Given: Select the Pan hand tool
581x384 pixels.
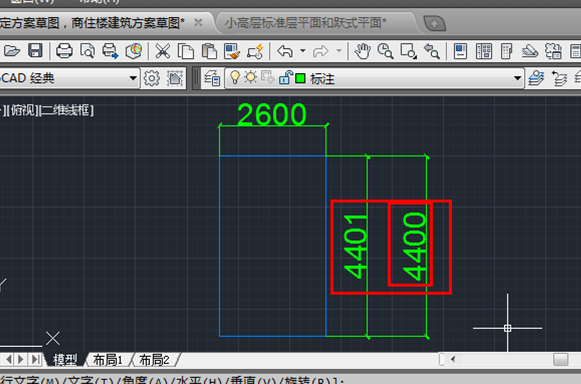Looking at the screenshot, I should [x=362, y=51].
